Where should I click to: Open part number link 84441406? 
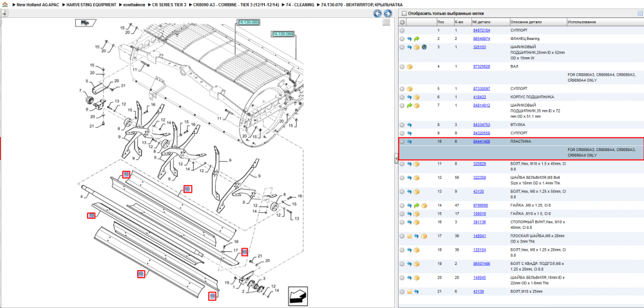click(481, 141)
